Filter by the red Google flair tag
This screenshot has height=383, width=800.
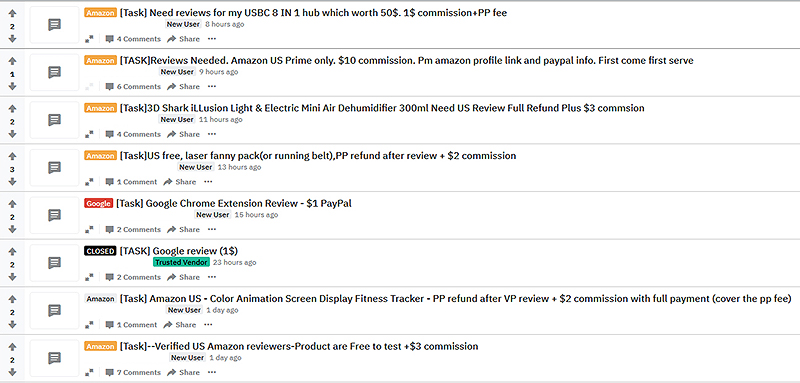[98, 203]
